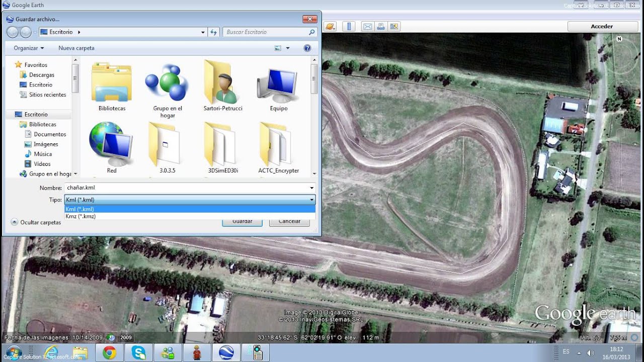Select the Escritorio root tree item
Image resolution: width=644 pixels, height=362 pixels.
click(x=36, y=114)
